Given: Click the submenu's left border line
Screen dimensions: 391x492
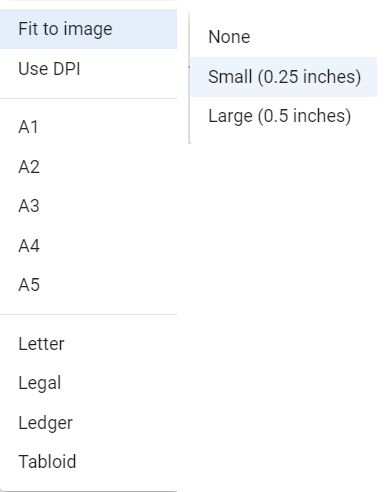Looking at the screenshot, I should tap(189, 77).
